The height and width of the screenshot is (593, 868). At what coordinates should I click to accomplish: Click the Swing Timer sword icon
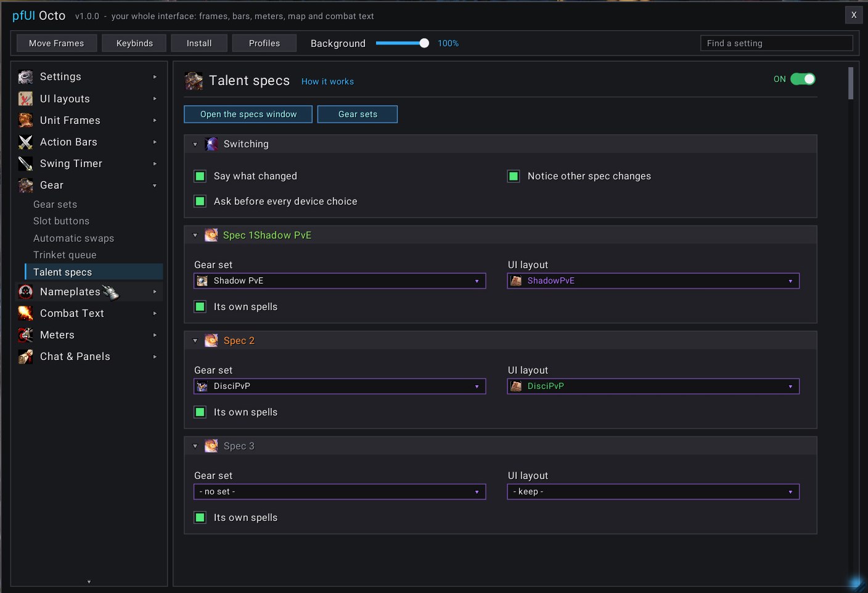(25, 163)
